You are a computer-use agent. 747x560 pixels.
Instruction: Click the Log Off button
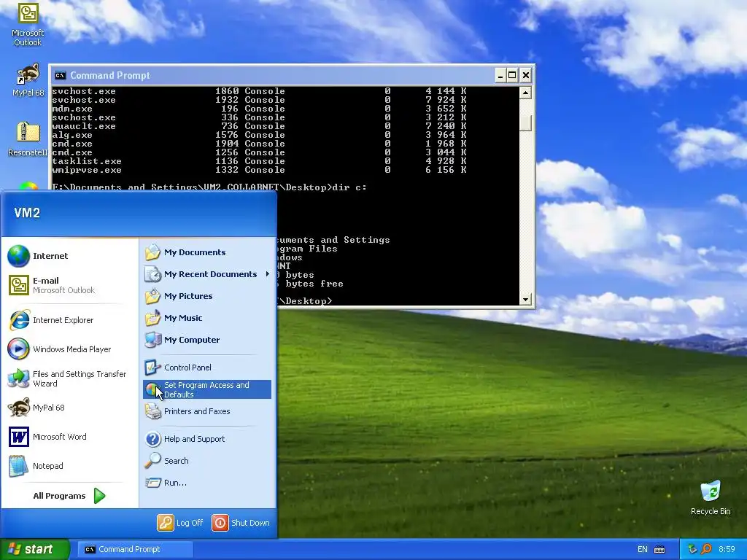click(x=180, y=523)
